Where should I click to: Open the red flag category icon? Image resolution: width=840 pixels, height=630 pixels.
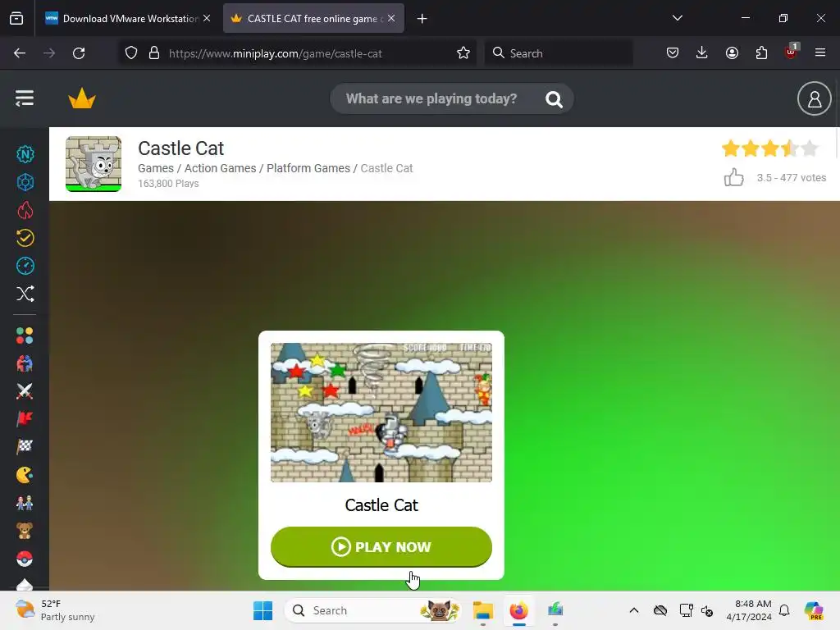click(25, 419)
